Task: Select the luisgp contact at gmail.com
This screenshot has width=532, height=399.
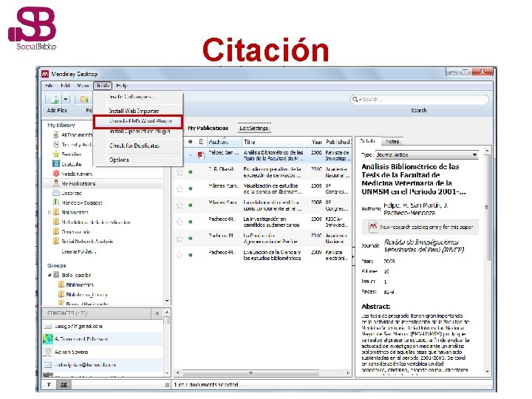Action: click(103, 326)
